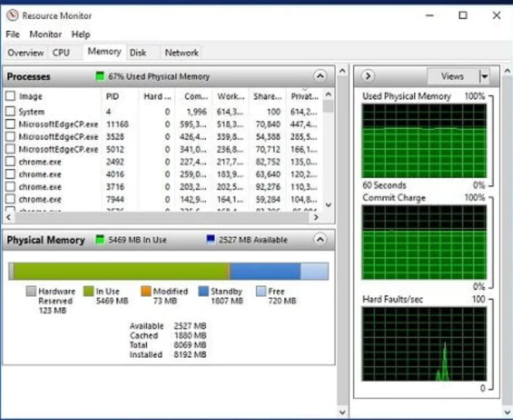Screen dimensions: 513x420
Task: Click 2527 MB Available header text
Action: pyautogui.click(x=253, y=240)
